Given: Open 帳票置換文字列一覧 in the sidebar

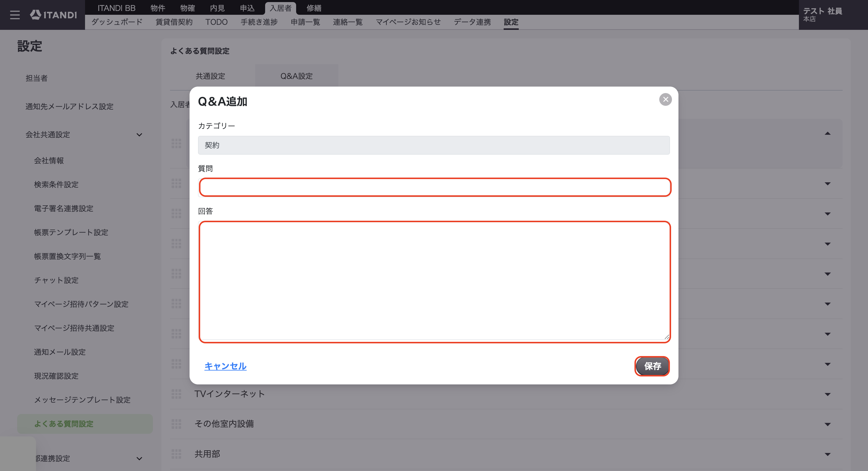Looking at the screenshot, I should (x=67, y=256).
